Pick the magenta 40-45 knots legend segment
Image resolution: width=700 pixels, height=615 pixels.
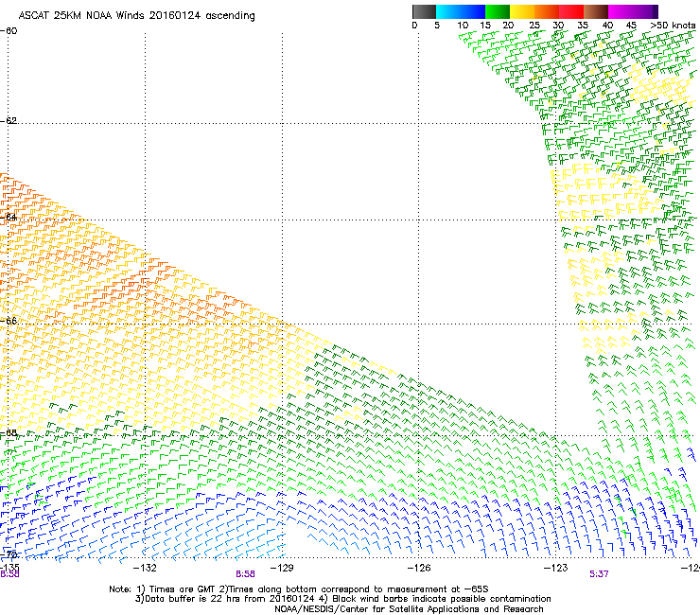point(621,11)
